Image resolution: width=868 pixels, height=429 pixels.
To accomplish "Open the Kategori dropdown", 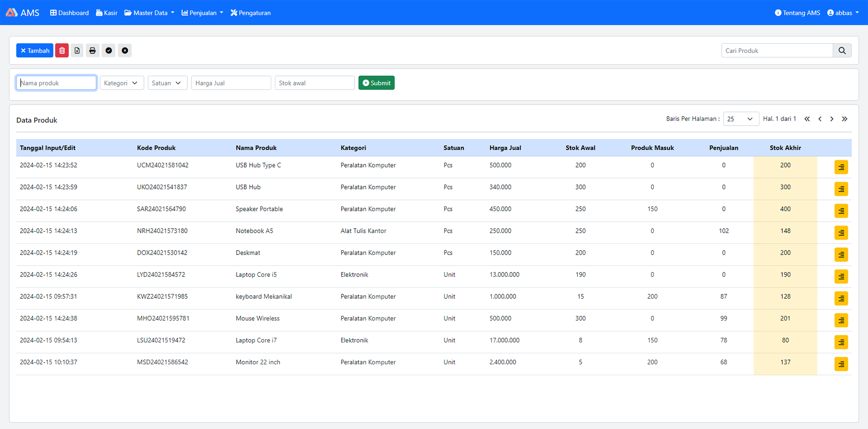I will click(122, 83).
